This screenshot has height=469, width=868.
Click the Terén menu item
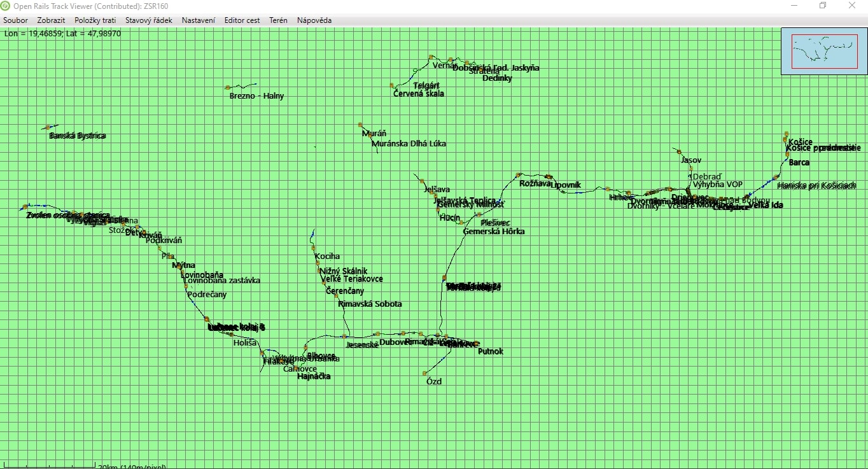(x=278, y=20)
